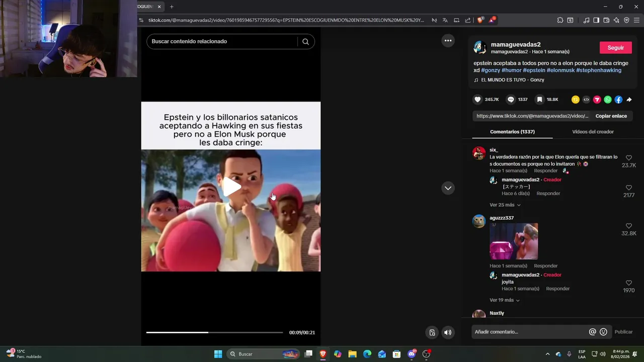The width and height of the screenshot is (644, 362).
Task: Switch to Comentarios (1337) tab
Action: tap(512, 132)
